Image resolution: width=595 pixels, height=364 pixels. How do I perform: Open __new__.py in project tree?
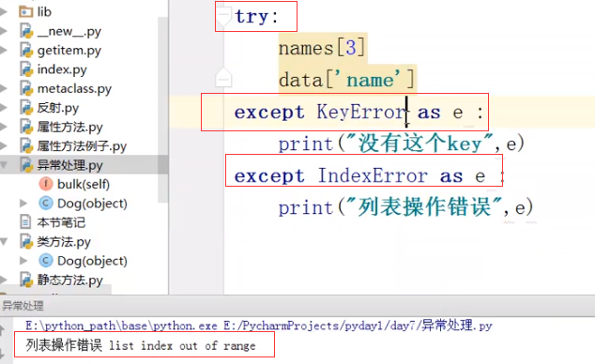[x=69, y=32]
